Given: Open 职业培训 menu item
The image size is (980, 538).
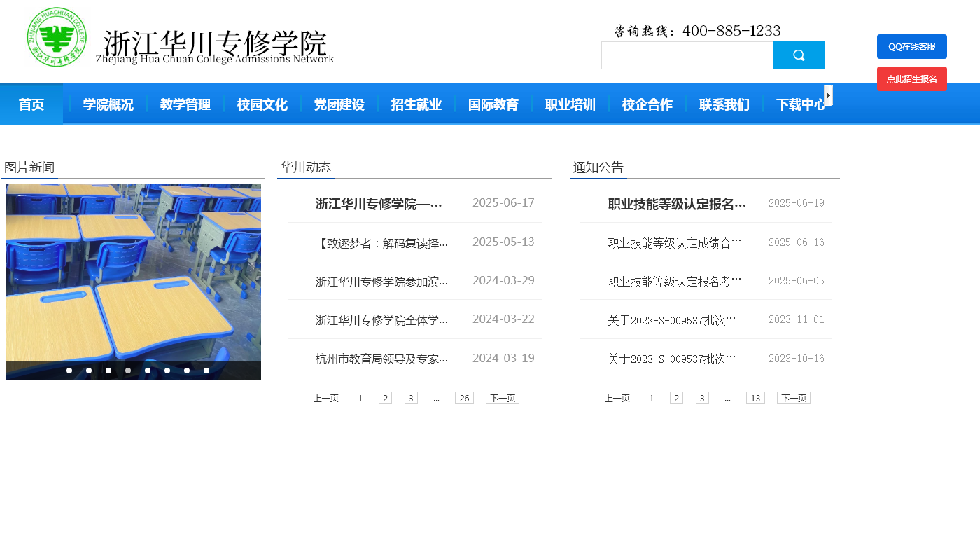Looking at the screenshot, I should [570, 104].
